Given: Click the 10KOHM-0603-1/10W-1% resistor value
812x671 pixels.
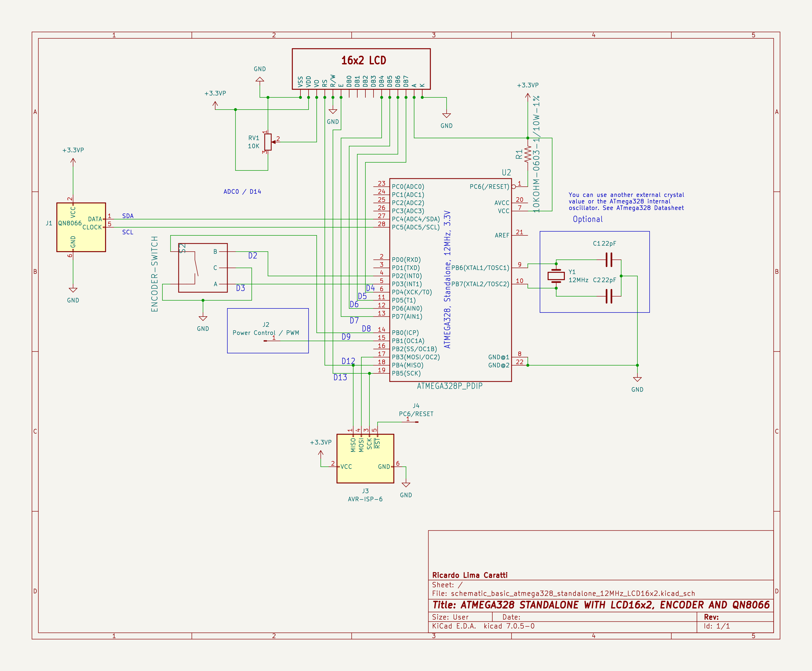Looking at the screenshot, I should pos(536,154).
